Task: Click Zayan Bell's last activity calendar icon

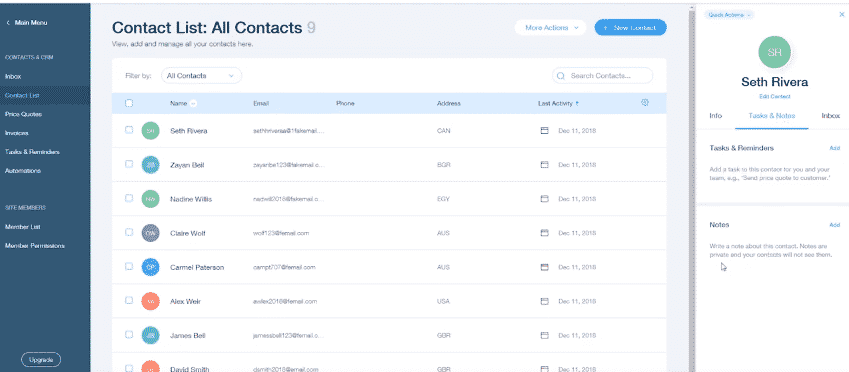Action: pos(545,165)
